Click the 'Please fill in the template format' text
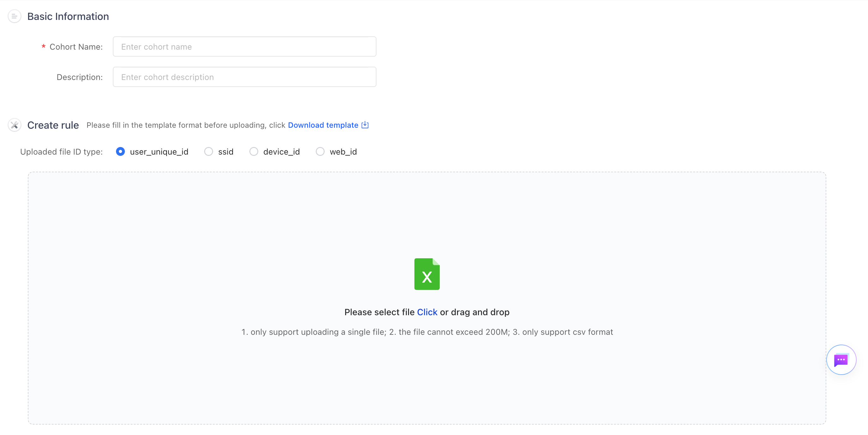 point(186,125)
